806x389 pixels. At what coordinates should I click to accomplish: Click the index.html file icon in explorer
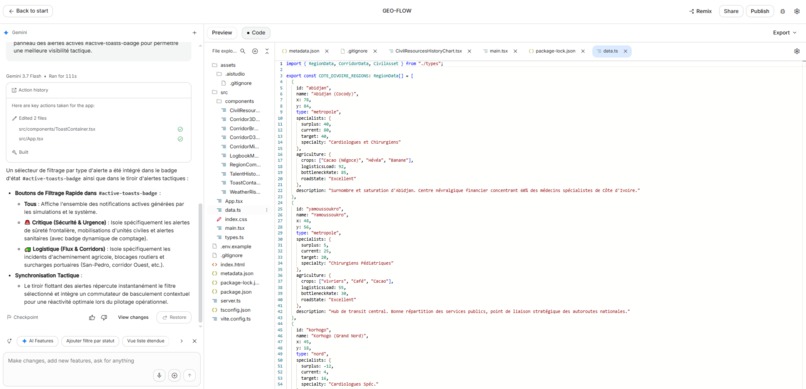pyautogui.click(x=215, y=265)
